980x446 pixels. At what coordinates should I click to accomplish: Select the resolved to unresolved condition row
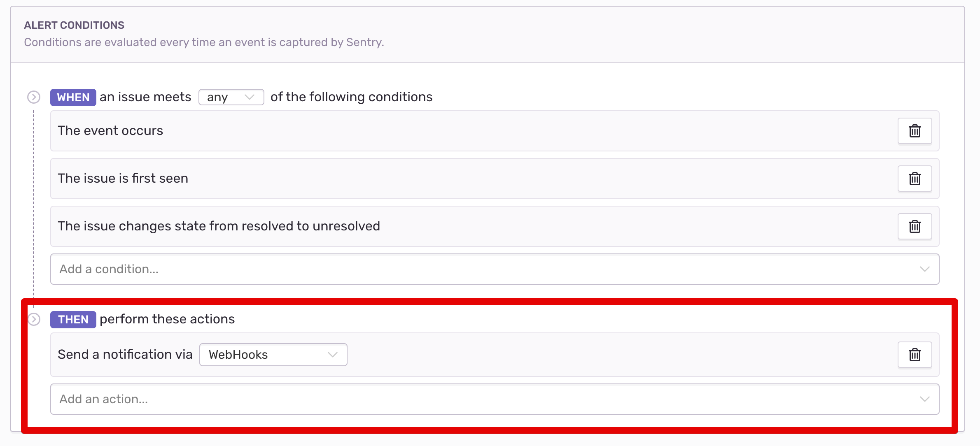[x=495, y=226]
